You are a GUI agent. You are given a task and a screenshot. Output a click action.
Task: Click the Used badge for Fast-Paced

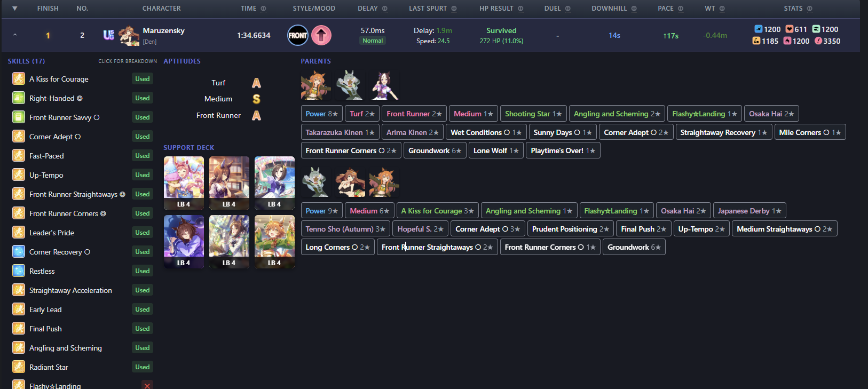pyautogui.click(x=143, y=156)
